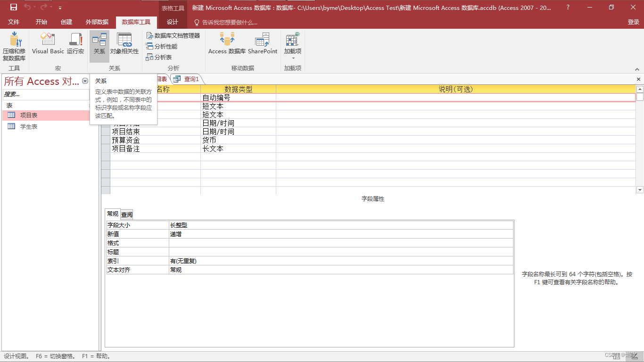
Task: Click the 长文本 data type cell
Action: coord(238,148)
